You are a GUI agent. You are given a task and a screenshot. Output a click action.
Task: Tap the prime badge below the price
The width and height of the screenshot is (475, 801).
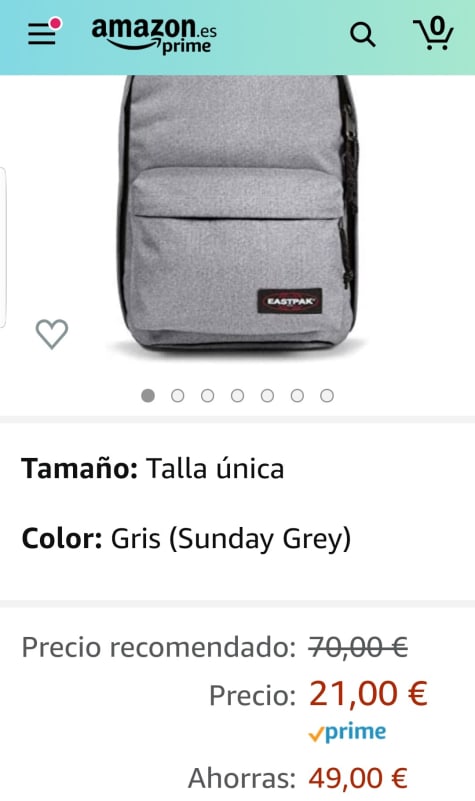click(347, 733)
